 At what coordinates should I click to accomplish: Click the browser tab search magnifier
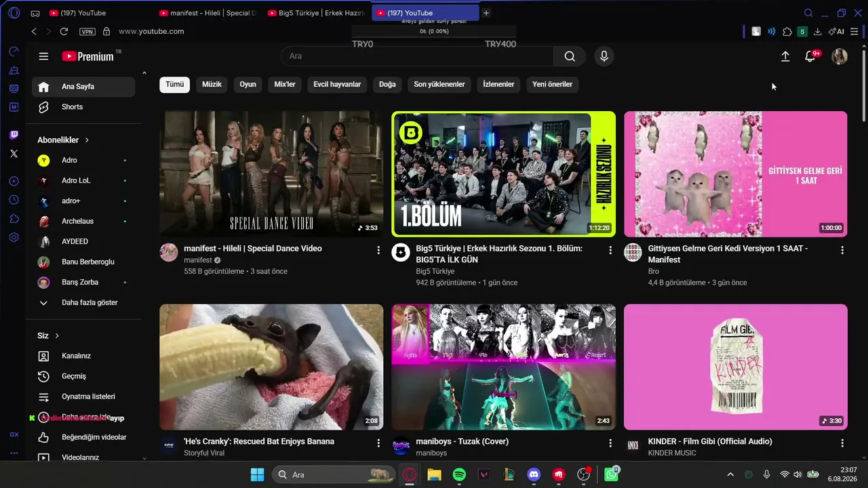(x=808, y=13)
